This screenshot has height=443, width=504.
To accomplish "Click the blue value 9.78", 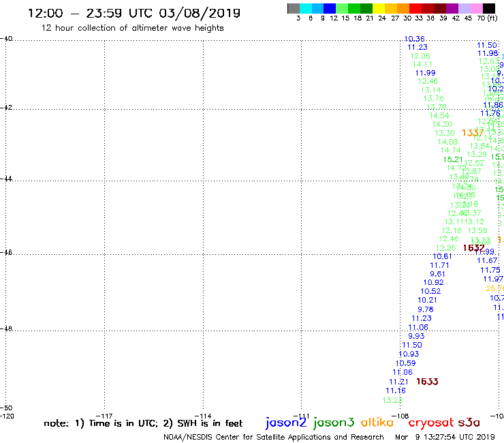I will (426, 309).
